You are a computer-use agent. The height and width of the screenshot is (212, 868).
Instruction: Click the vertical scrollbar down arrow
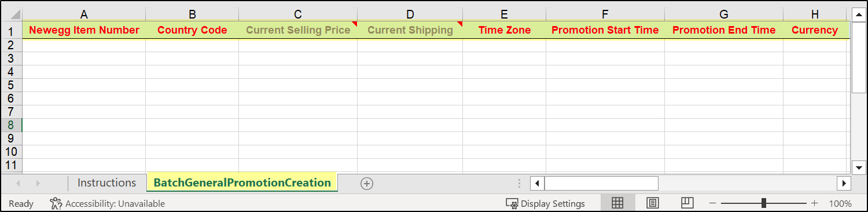859,167
